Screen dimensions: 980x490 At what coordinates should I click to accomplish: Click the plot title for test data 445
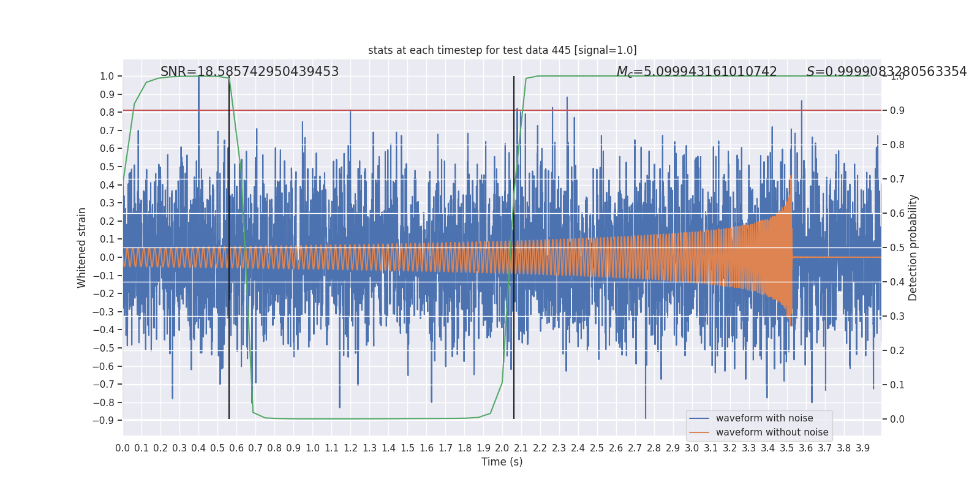[x=502, y=50]
